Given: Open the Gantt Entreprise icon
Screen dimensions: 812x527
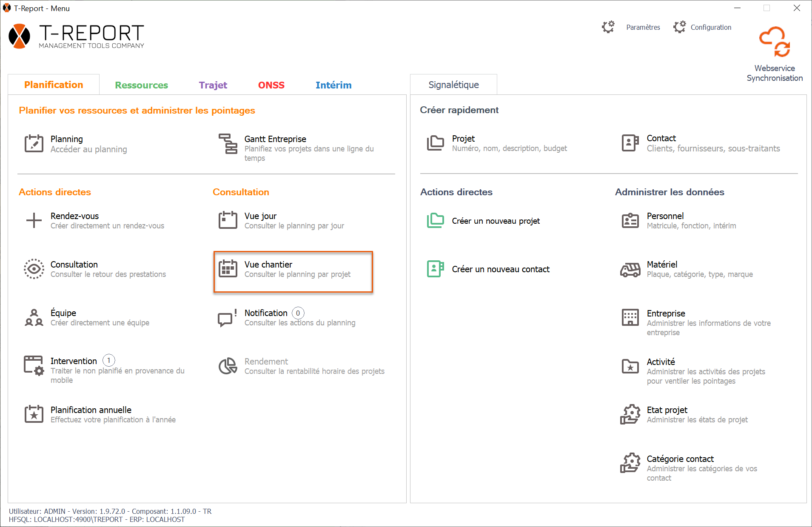Looking at the screenshot, I should [228, 144].
